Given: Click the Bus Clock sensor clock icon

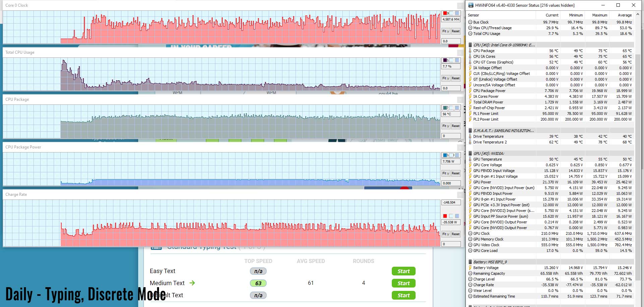Looking at the screenshot, I should (470, 22).
